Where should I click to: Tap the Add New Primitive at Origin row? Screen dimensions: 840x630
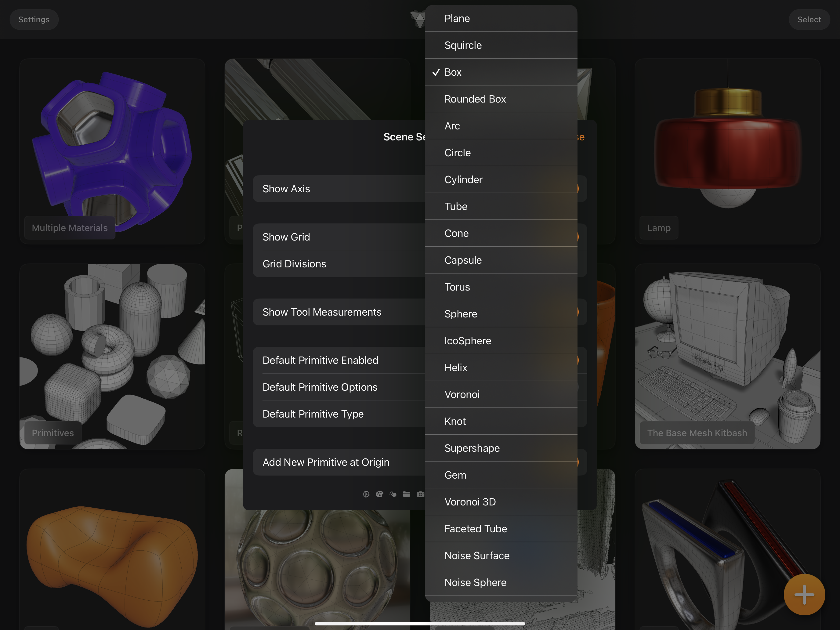[339, 462]
